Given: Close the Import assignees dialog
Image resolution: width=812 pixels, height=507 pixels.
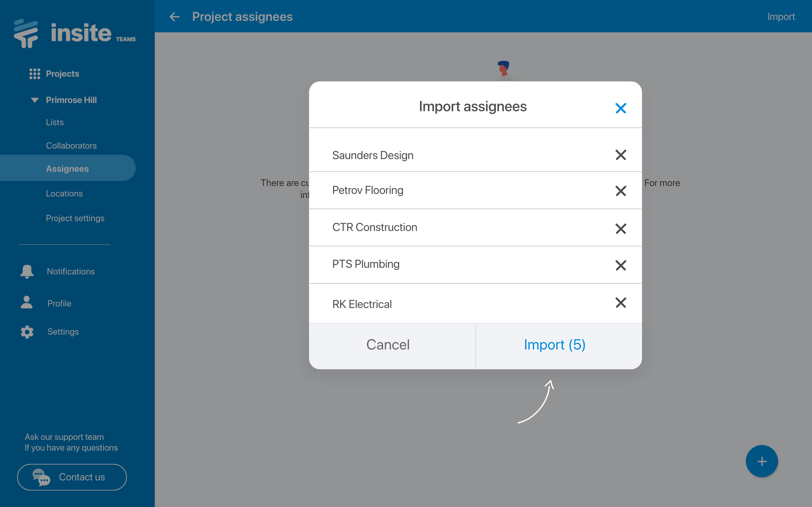Looking at the screenshot, I should [620, 108].
